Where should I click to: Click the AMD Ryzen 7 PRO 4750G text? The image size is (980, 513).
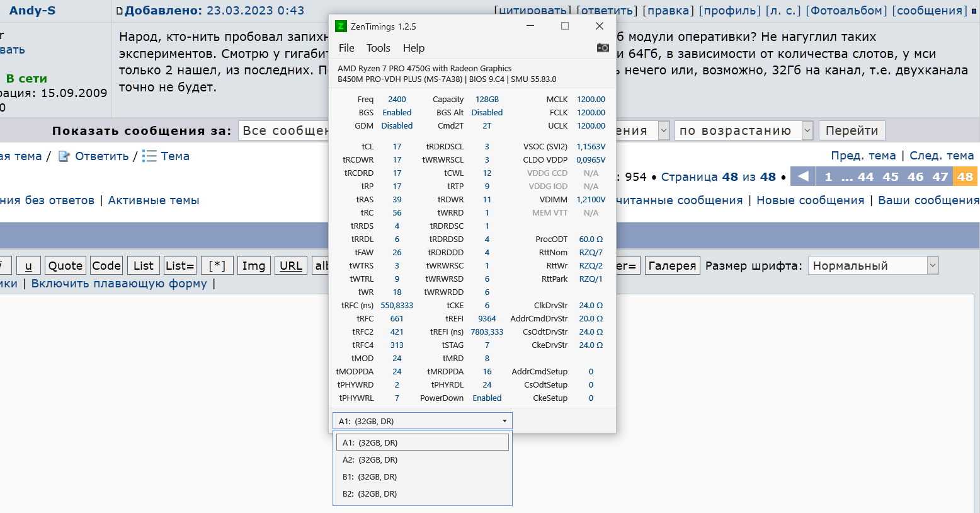424,68
